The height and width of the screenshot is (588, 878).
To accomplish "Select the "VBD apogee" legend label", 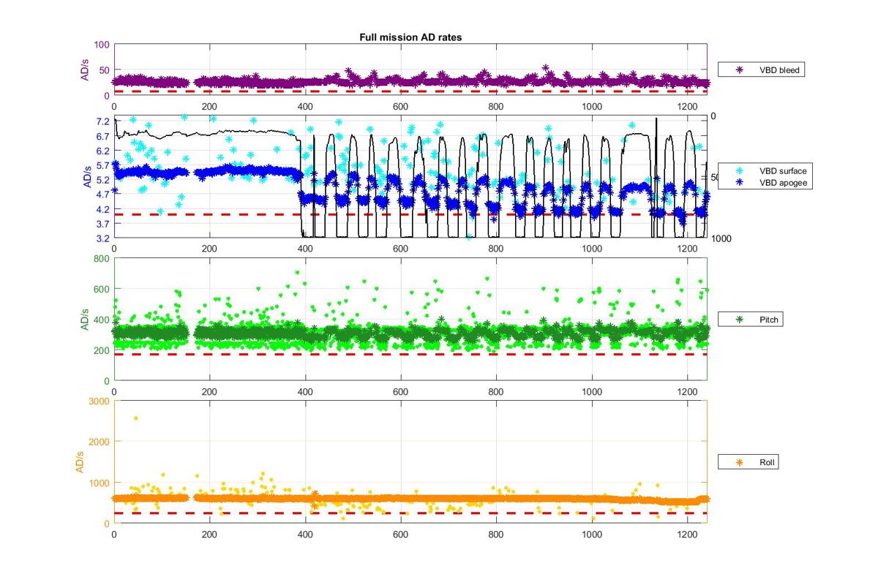I will point(784,183).
